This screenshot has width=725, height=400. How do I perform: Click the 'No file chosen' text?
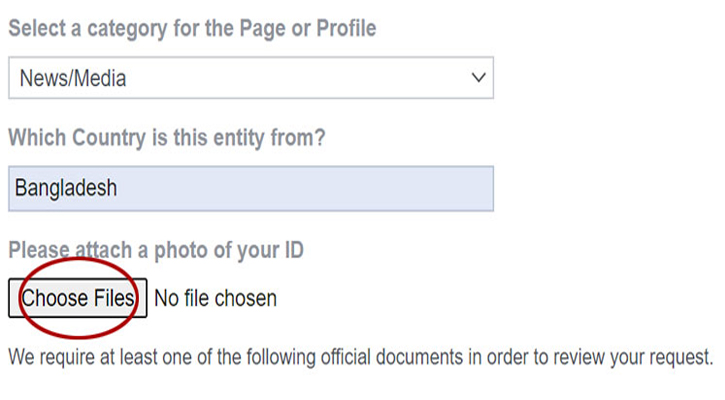coord(215,298)
